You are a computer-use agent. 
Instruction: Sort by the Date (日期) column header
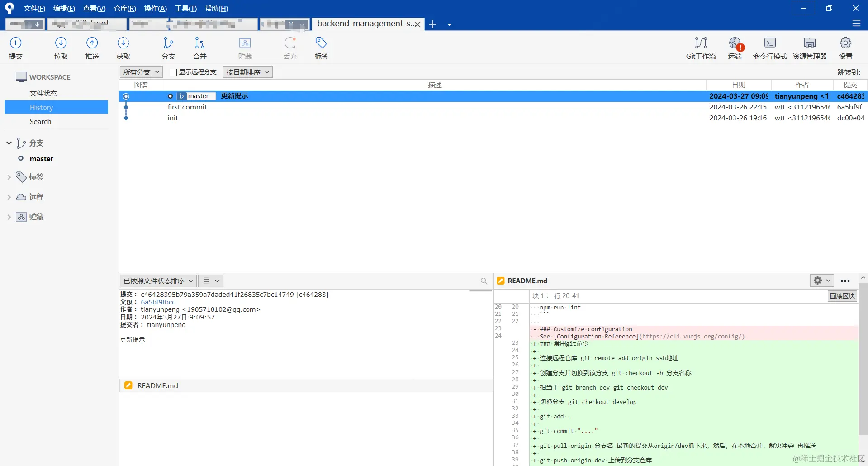738,85
